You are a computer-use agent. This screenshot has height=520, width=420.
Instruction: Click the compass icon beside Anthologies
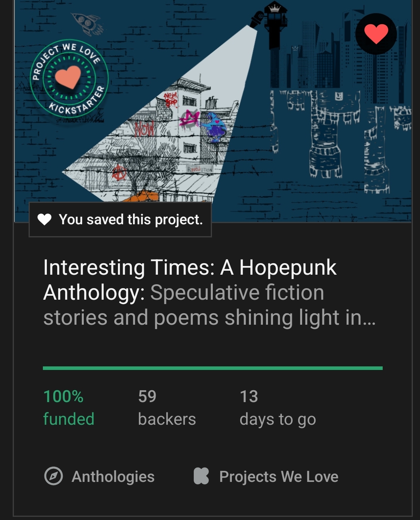click(x=54, y=476)
